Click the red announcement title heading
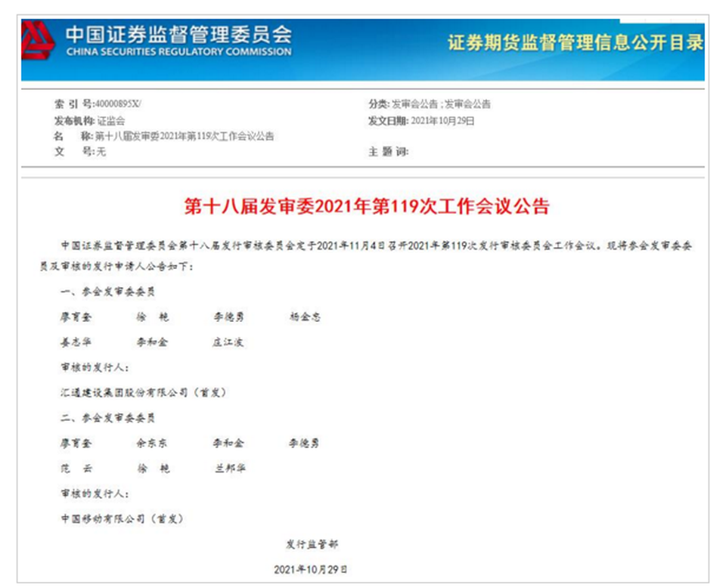The image size is (726, 588). 367,206
